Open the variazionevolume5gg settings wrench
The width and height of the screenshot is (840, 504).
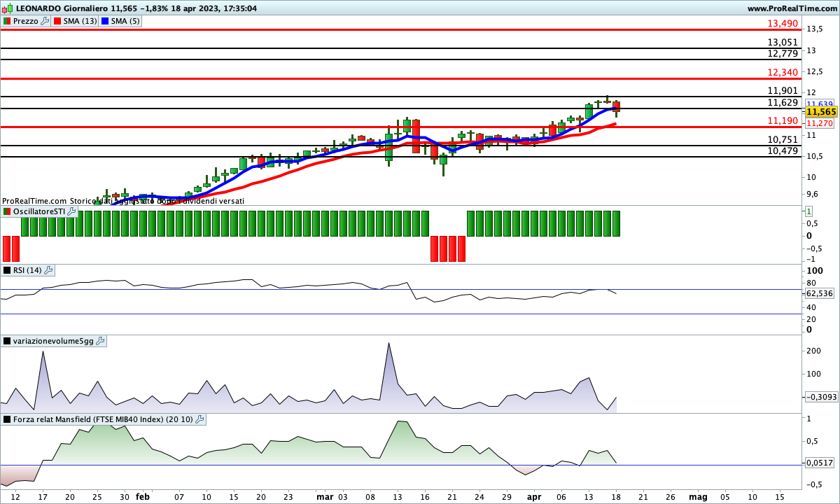100,341
